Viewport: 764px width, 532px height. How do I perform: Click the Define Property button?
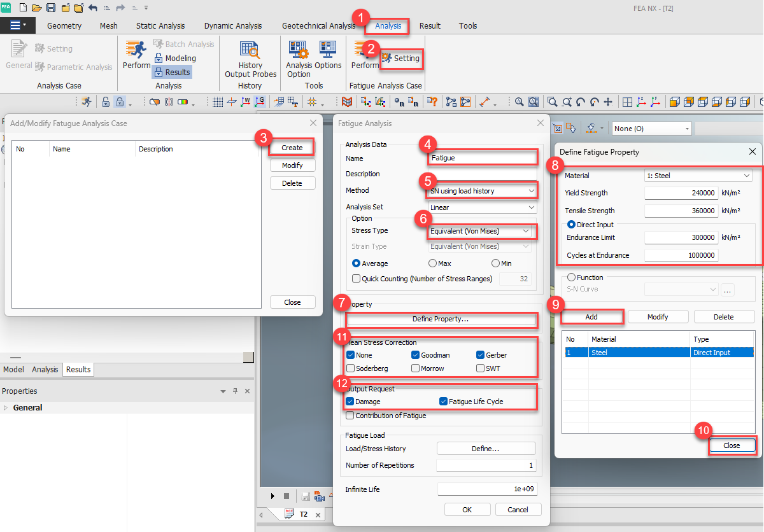click(441, 319)
